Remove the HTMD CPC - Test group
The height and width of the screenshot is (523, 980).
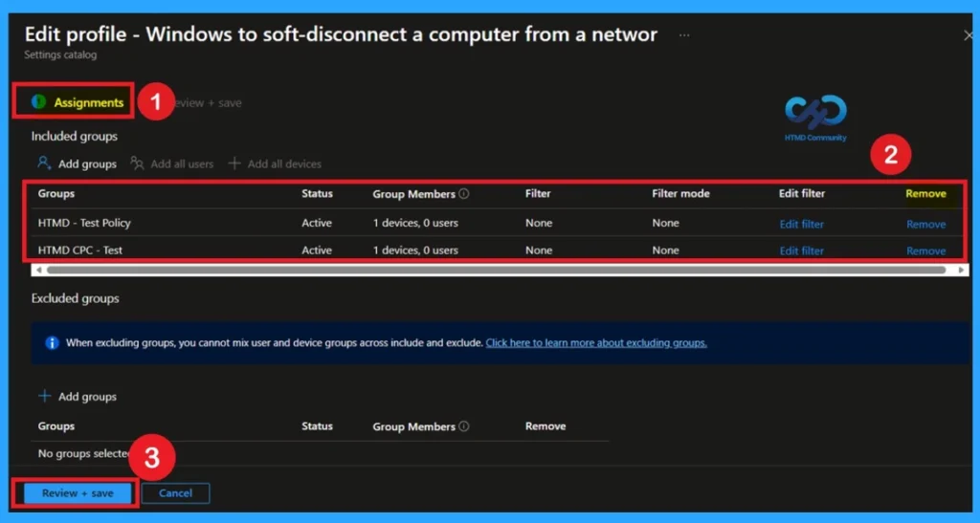click(x=925, y=251)
